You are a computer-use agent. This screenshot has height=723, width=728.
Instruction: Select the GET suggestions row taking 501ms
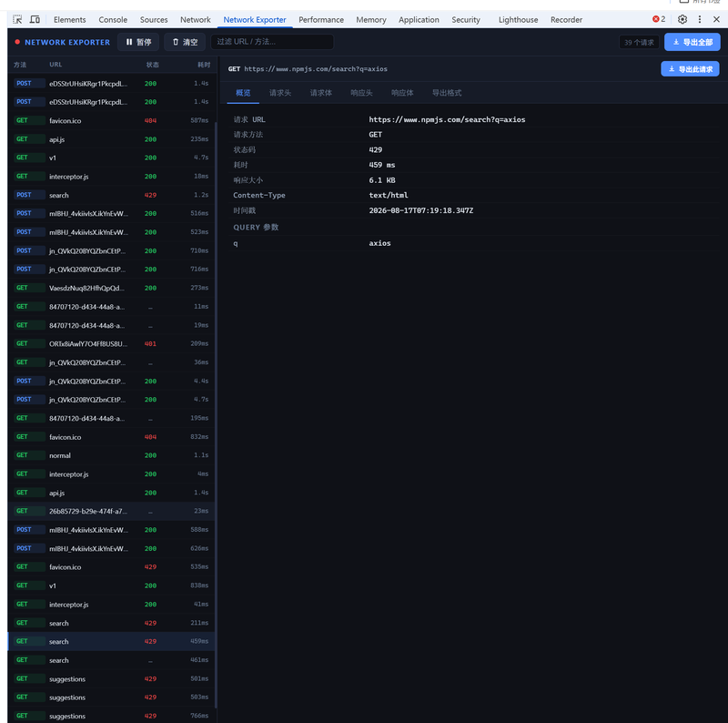[x=111, y=679]
